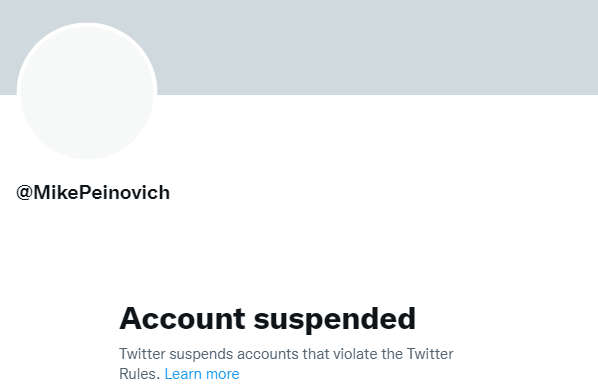Click the word 'Learn' in the blue link
This screenshot has height=384, width=598.
182,374
